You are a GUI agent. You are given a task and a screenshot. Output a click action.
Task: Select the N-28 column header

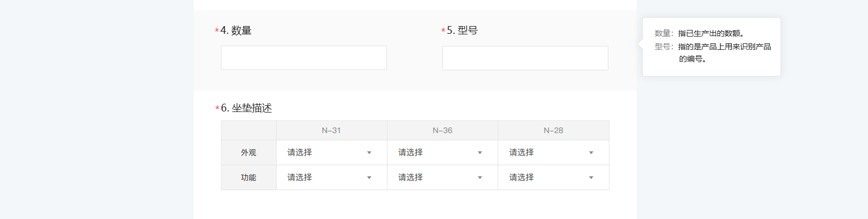(554, 130)
